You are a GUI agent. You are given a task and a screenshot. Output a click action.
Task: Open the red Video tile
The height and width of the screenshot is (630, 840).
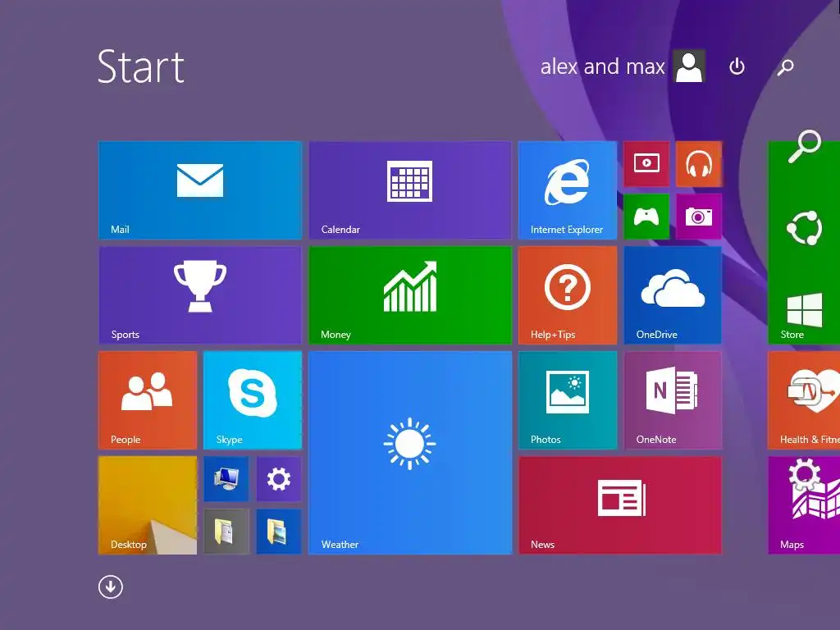(646, 164)
